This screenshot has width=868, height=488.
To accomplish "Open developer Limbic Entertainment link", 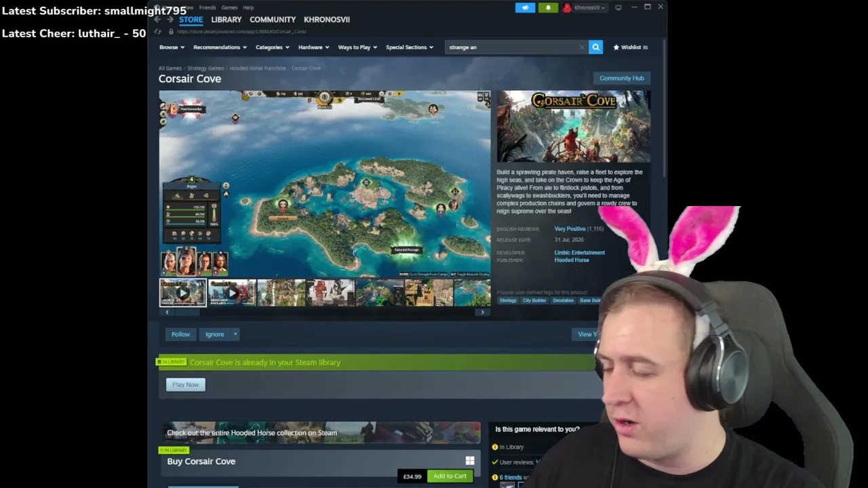I will pyautogui.click(x=580, y=253).
